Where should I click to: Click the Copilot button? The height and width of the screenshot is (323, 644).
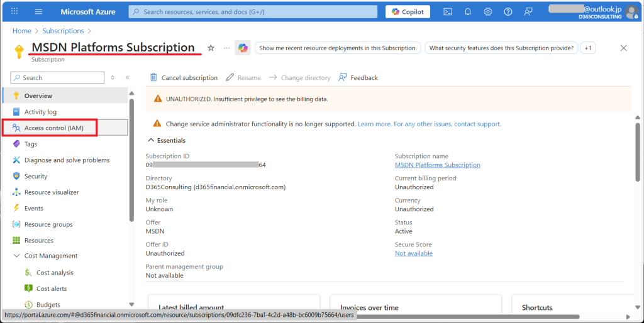click(x=408, y=11)
